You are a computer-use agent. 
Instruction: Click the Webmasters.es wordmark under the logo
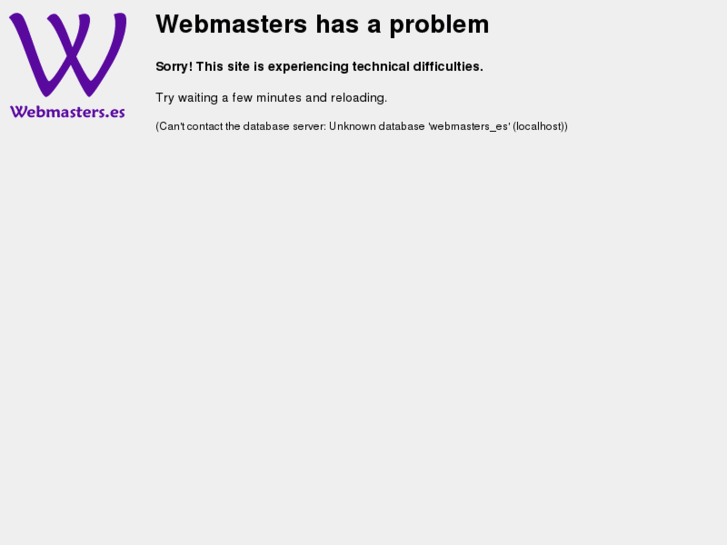point(68,112)
